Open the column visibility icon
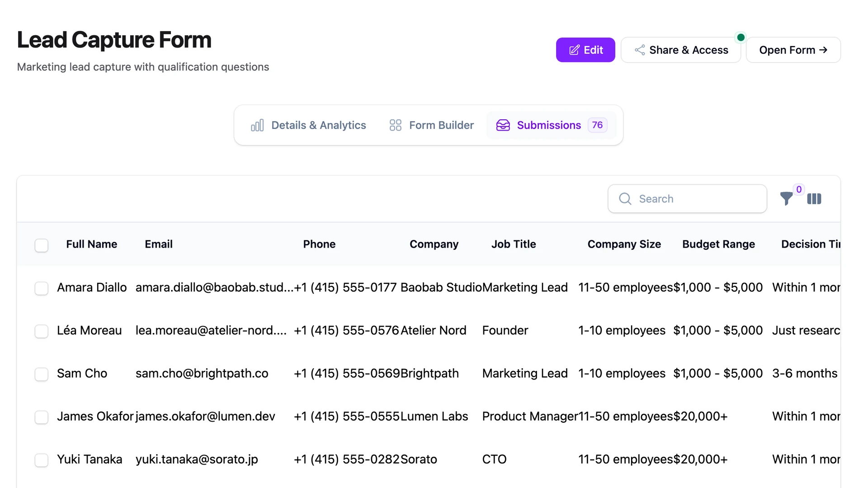This screenshot has width=868, height=488. [x=814, y=199]
